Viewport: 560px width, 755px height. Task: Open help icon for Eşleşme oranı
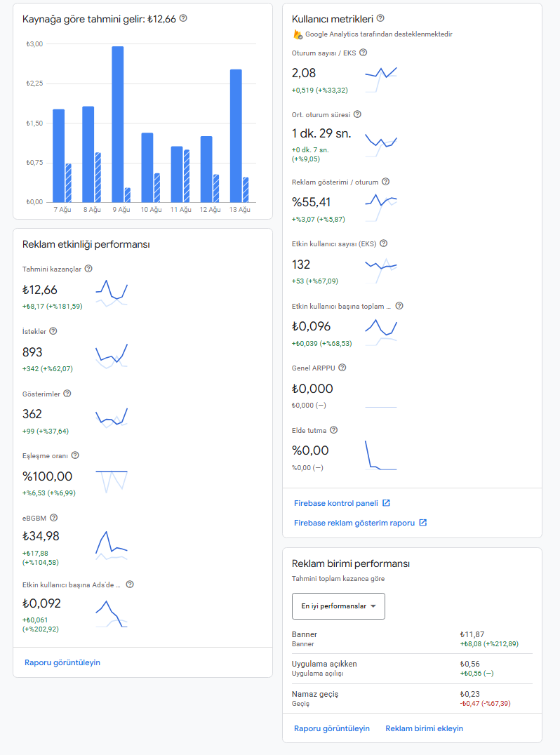tap(75, 455)
